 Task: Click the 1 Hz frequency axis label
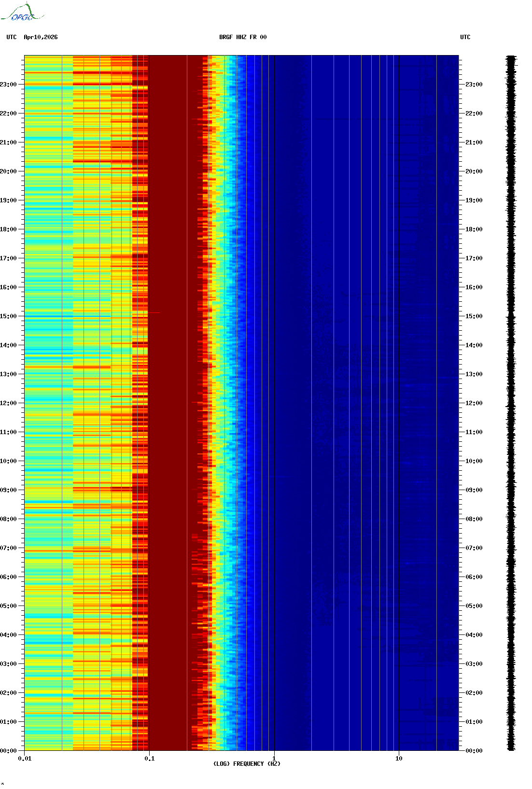click(274, 759)
